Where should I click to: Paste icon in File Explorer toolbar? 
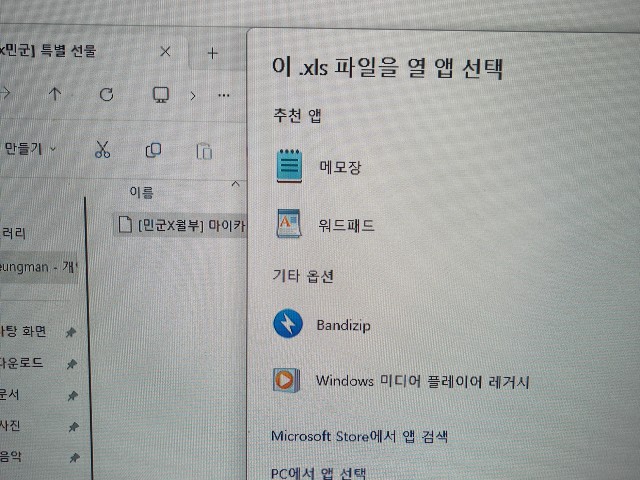[204, 151]
